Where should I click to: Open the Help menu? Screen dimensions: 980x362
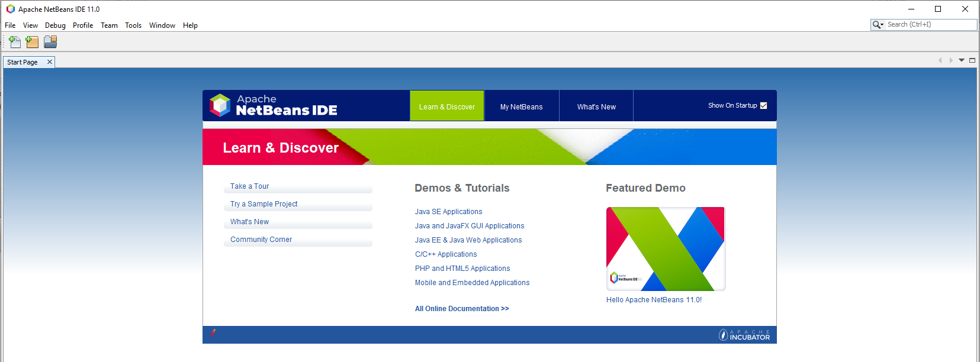190,25
